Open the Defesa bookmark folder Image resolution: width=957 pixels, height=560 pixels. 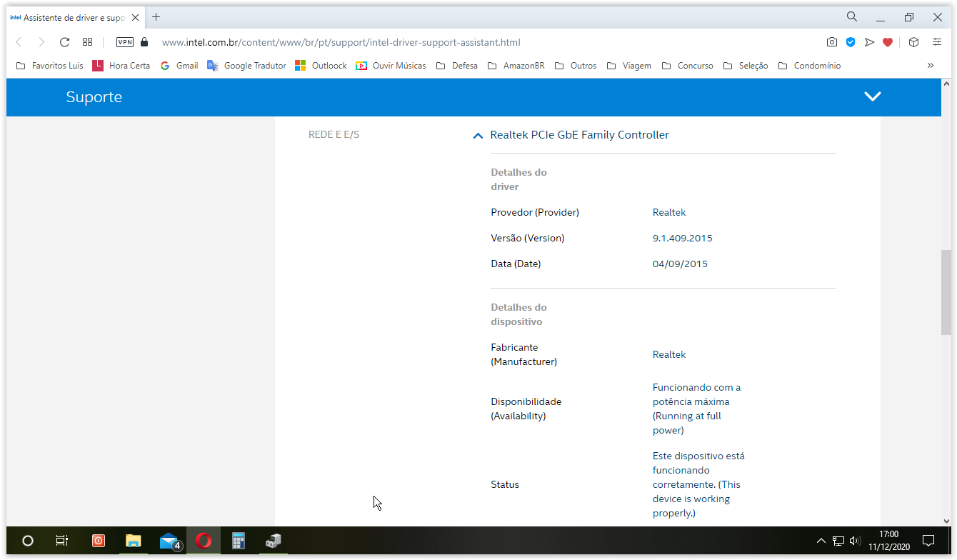tap(456, 66)
